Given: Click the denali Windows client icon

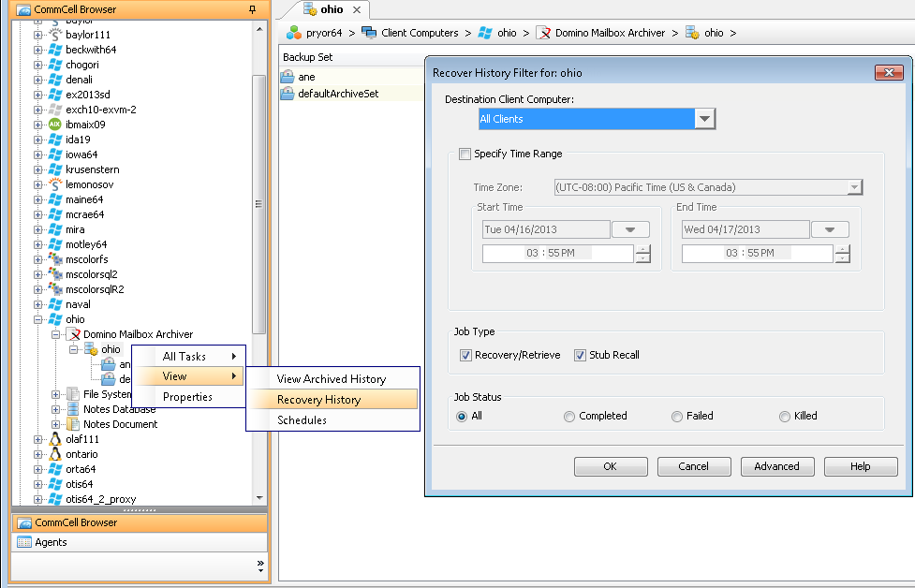Looking at the screenshot, I should pyautogui.click(x=55, y=80).
